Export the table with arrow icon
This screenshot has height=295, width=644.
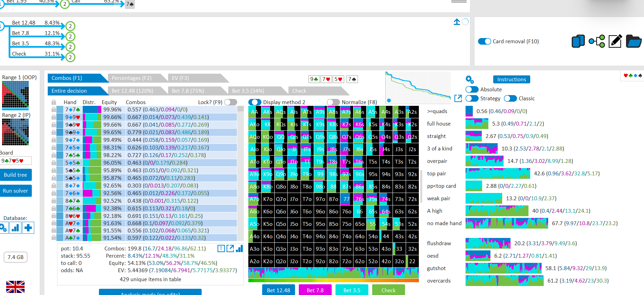[230, 248]
